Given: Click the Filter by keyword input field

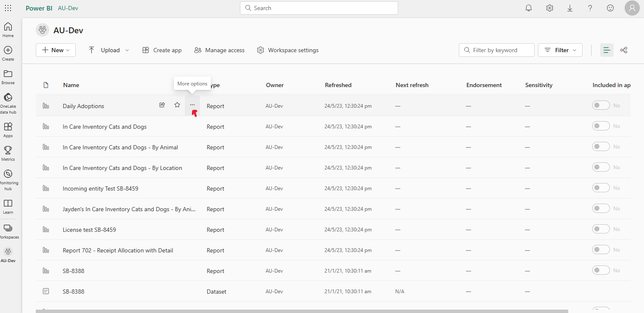Looking at the screenshot, I should coord(500,50).
